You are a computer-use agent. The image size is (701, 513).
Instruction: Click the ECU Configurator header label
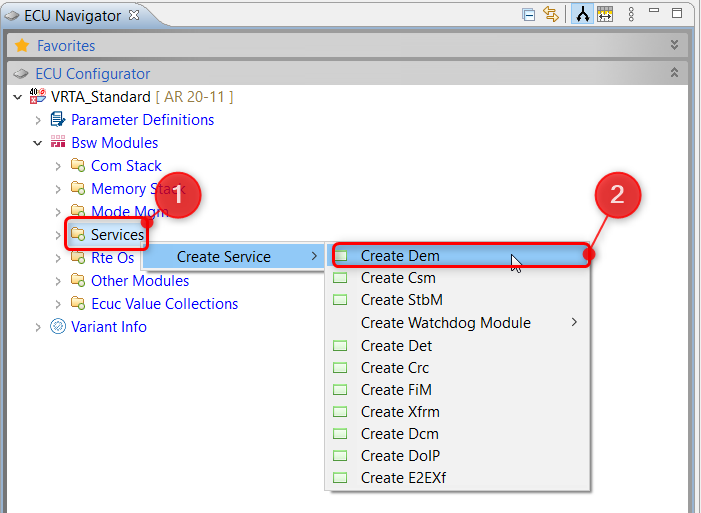pos(93,74)
